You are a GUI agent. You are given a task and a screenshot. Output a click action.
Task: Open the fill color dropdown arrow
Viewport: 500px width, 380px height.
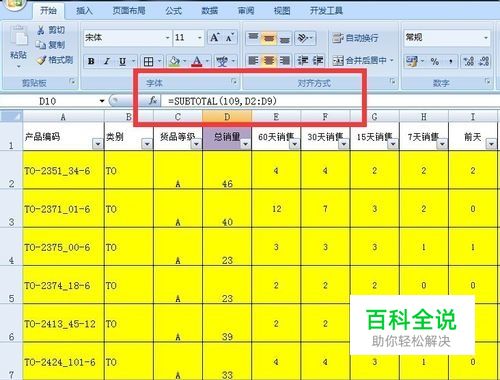[184, 61]
